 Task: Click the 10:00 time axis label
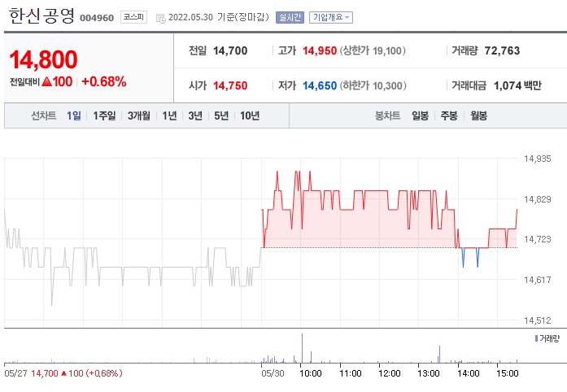pos(310,373)
